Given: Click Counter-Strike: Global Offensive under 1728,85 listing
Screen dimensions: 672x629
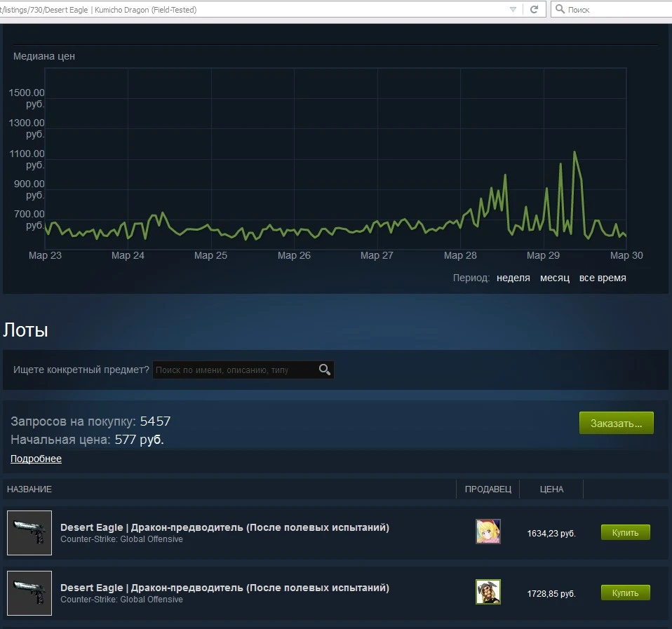Looking at the screenshot, I should (x=121, y=600).
